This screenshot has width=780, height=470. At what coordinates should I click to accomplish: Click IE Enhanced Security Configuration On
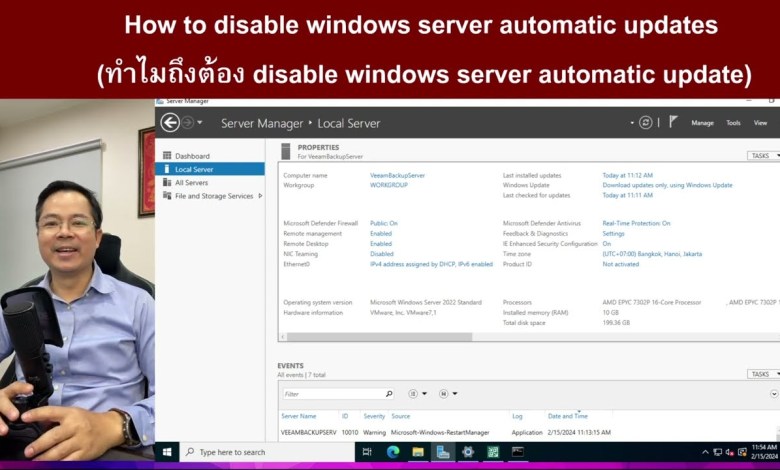pos(606,244)
